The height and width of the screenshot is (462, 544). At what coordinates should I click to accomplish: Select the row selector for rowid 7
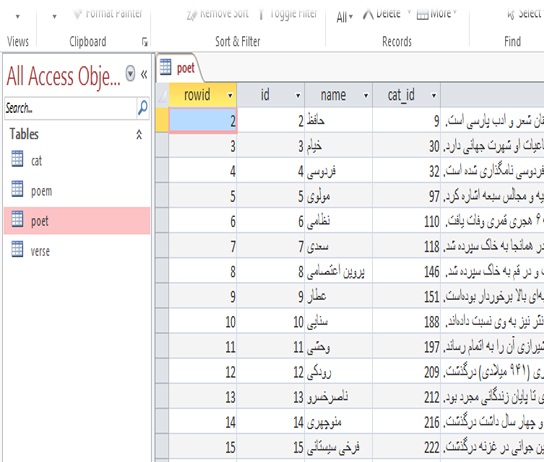(x=162, y=246)
